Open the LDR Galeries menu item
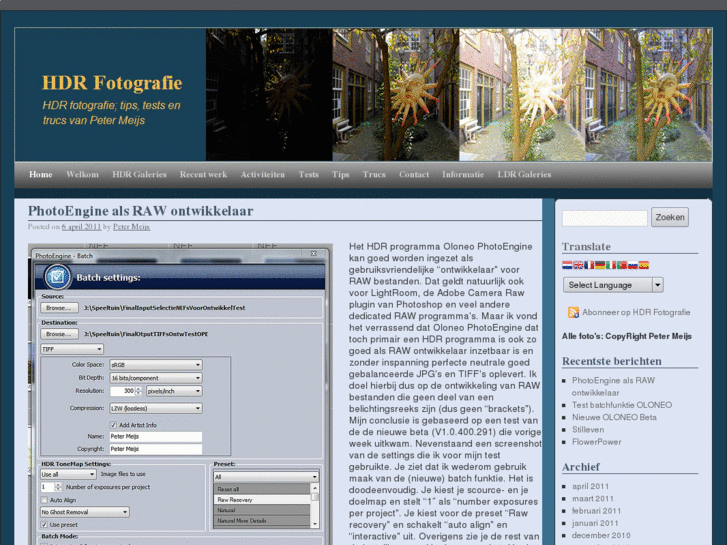The height and width of the screenshot is (545, 727). 524,174
